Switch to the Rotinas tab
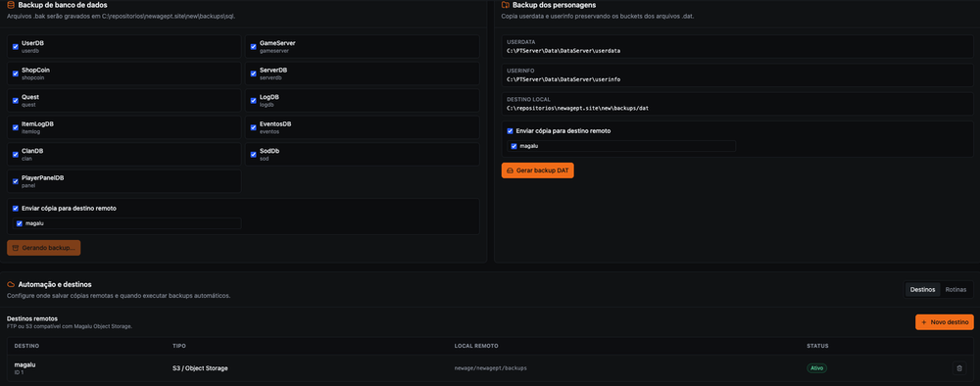 pyautogui.click(x=955, y=290)
